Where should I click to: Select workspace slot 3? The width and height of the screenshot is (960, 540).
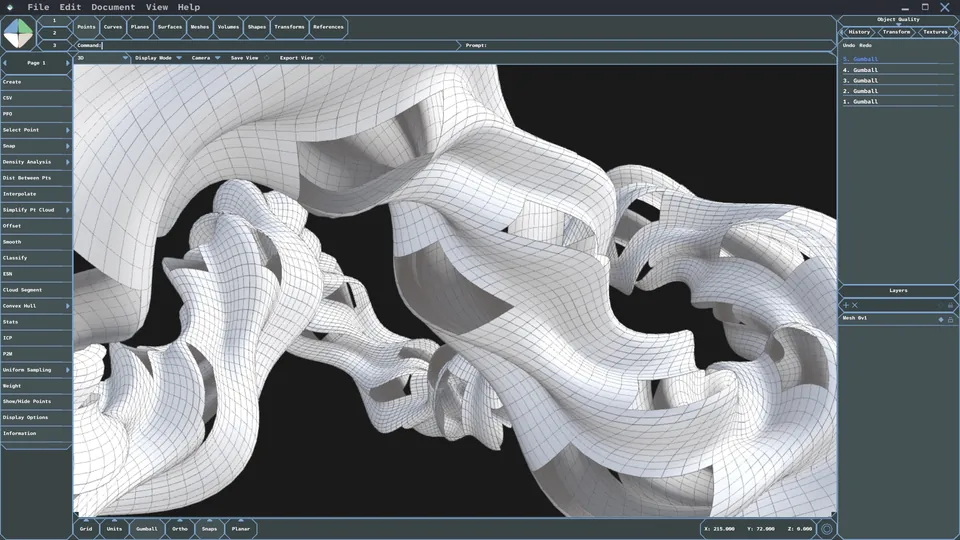click(x=54, y=45)
